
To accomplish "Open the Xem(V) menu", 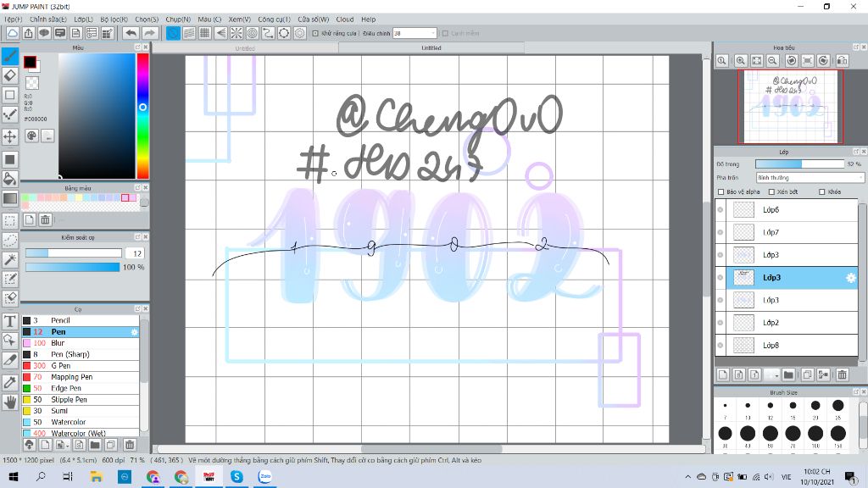I will click(240, 19).
